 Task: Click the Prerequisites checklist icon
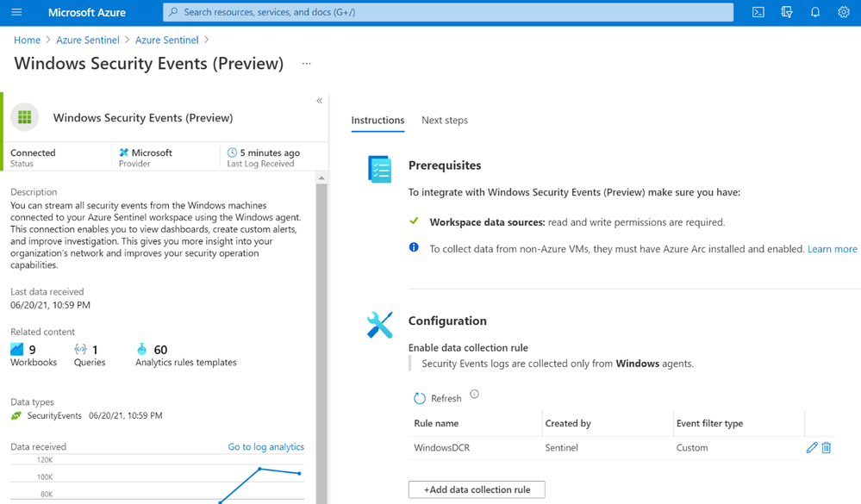click(x=379, y=169)
